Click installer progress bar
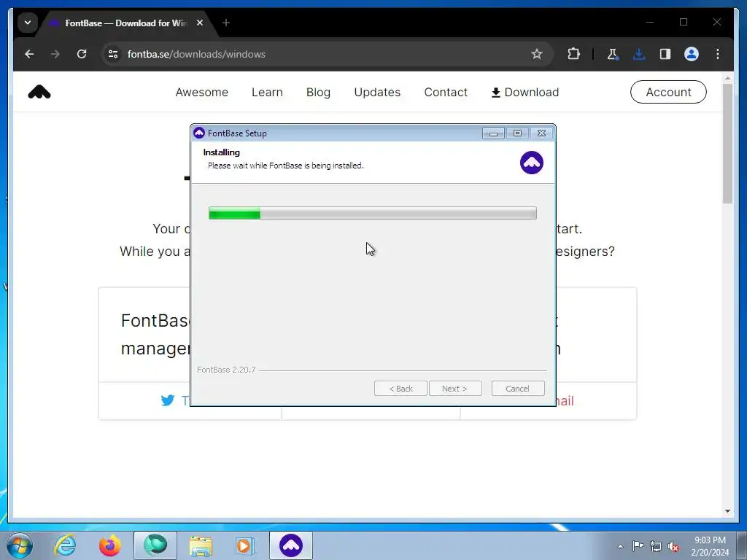Screen dimensions: 747x560 point(373,213)
